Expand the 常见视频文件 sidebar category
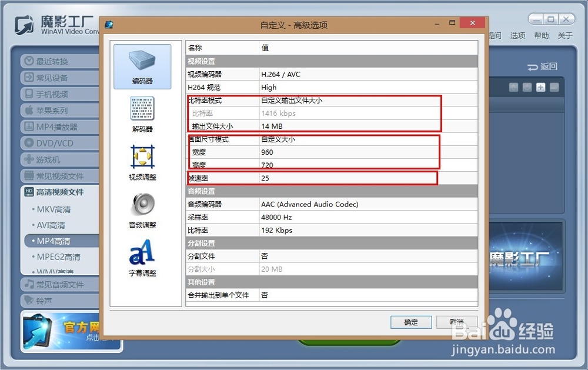The width and height of the screenshot is (588, 370). click(x=60, y=176)
